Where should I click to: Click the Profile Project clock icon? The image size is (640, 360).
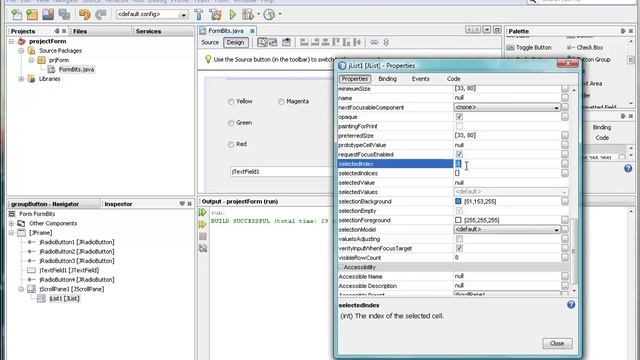pyautogui.click(x=269, y=15)
